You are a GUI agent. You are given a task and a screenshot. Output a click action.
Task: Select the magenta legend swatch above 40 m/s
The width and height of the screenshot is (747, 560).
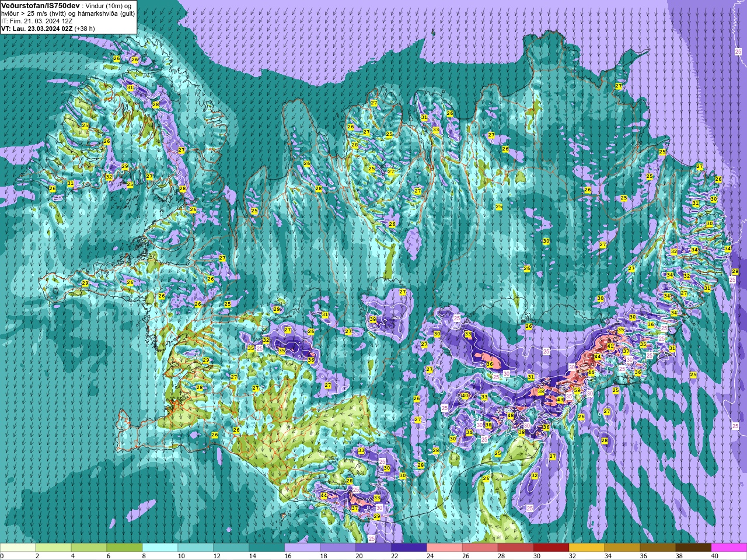click(729, 548)
